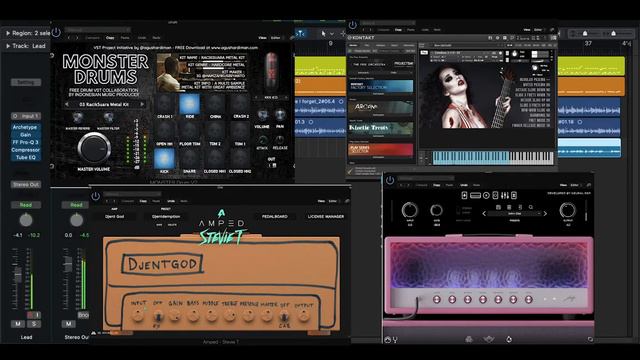Screen dimensions: 640x360
Task: Click Copy in Kontakt plugin window header
Action: pyautogui.click(x=398, y=30)
